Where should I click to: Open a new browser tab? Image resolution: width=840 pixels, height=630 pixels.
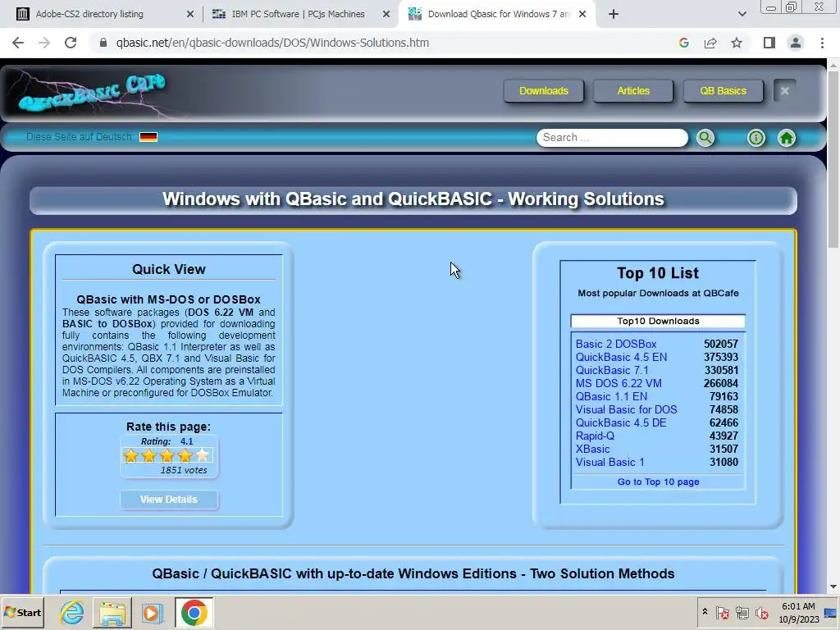coord(614,14)
